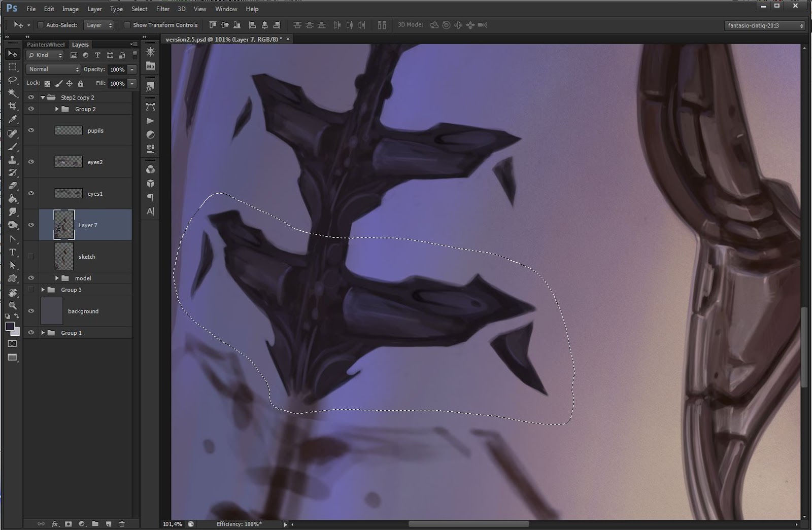
Task: Open the Auto-Select Layer dropdown
Action: click(x=99, y=25)
